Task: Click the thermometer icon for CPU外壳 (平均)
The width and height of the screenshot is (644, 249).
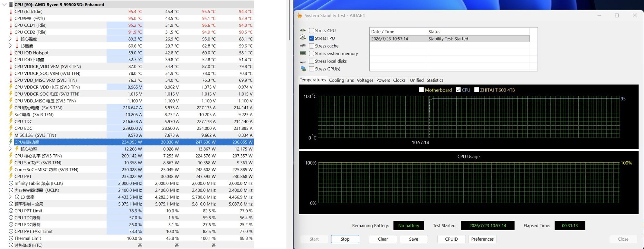Action: [11, 18]
